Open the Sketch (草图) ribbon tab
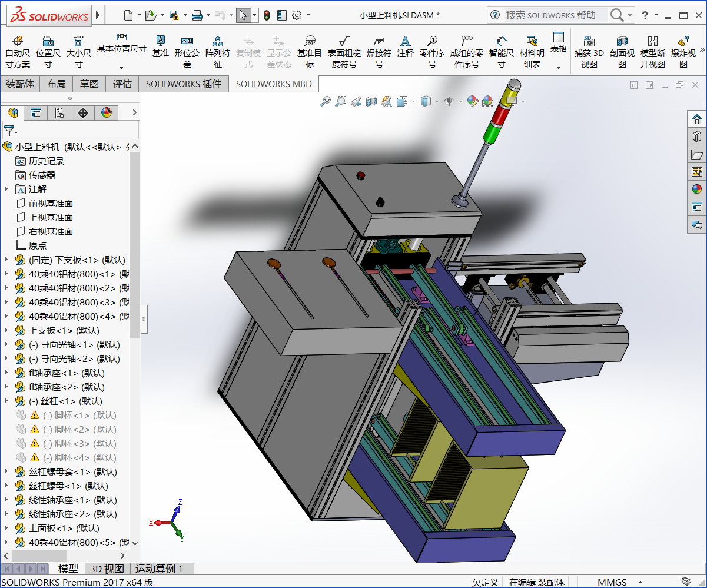 89,84
